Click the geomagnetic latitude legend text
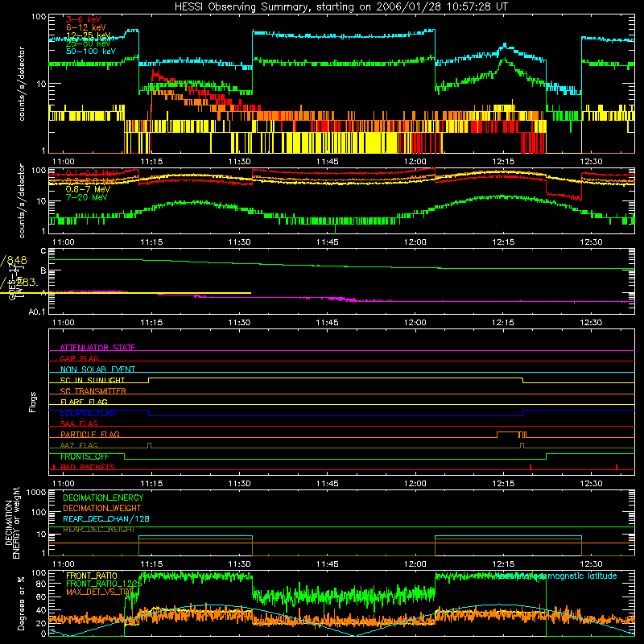Image resolution: width=644 pixels, height=644 pixels. pos(556,576)
